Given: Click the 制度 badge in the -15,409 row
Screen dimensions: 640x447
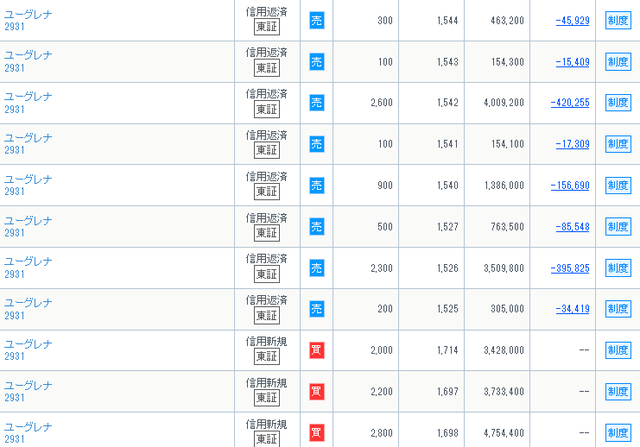Looking at the screenshot, I should coord(618,62).
